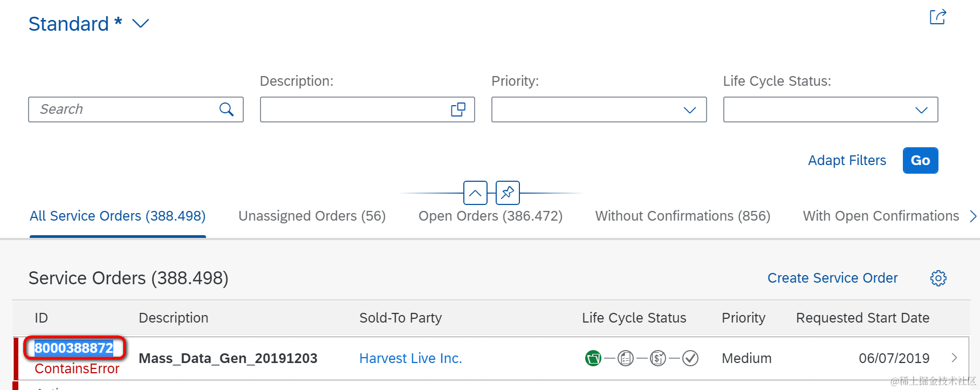The width and height of the screenshot is (980, 390).
Task: Click Create Service Order link
Action: [x=832, y=278]
